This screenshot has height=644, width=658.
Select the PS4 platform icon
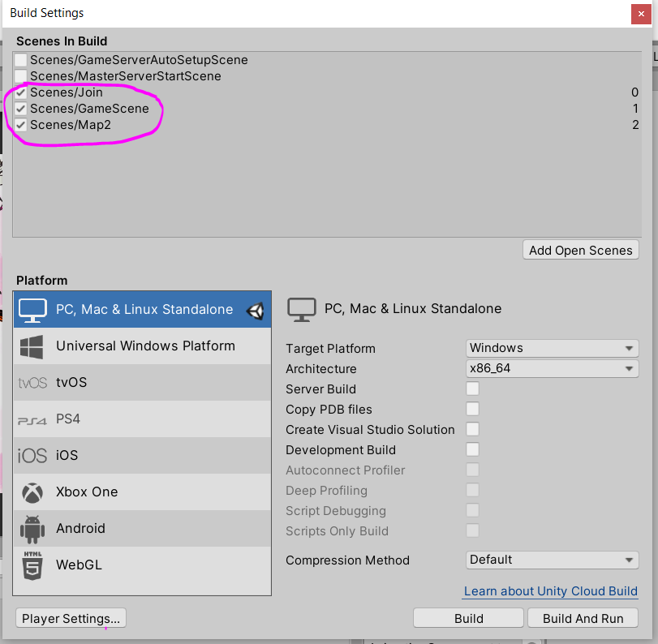pyautogui.click(x=32, y=420)
